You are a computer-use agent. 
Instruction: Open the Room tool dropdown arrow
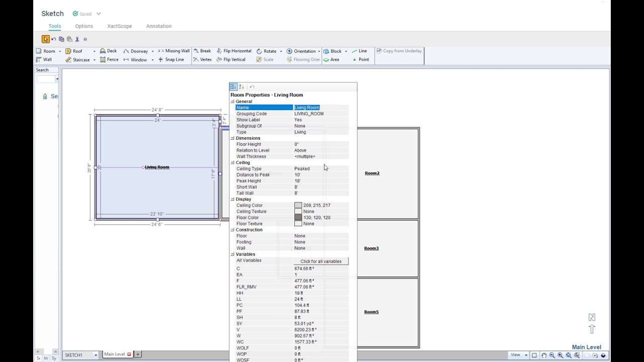coord(59,51)
